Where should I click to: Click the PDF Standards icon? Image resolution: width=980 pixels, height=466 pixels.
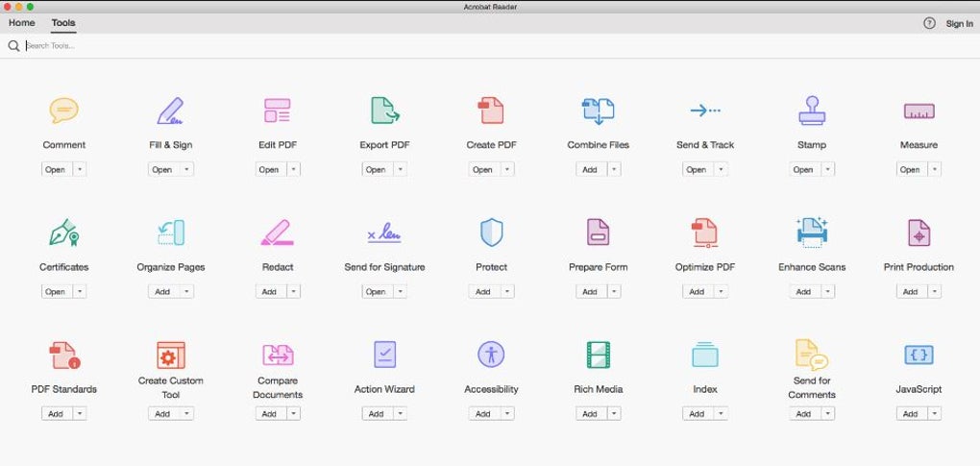click(x=64, y=355)
